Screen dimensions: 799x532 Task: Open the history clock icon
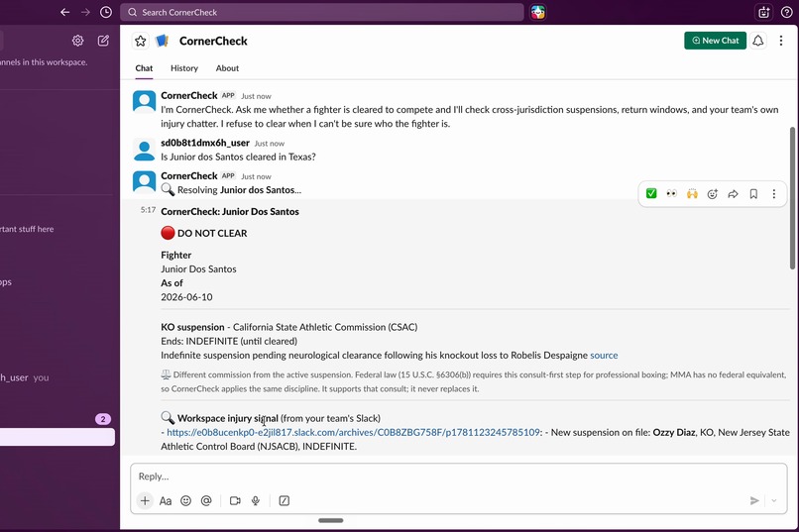[x=106, y=12]
